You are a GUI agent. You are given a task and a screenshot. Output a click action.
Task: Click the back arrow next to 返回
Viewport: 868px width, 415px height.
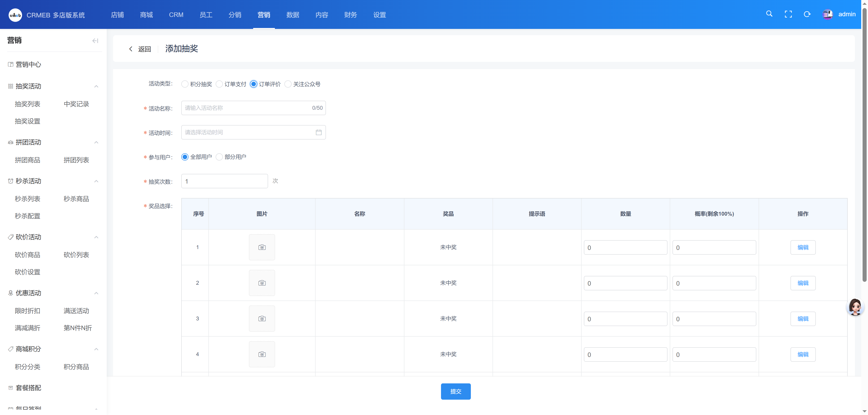tap(131, 49)
